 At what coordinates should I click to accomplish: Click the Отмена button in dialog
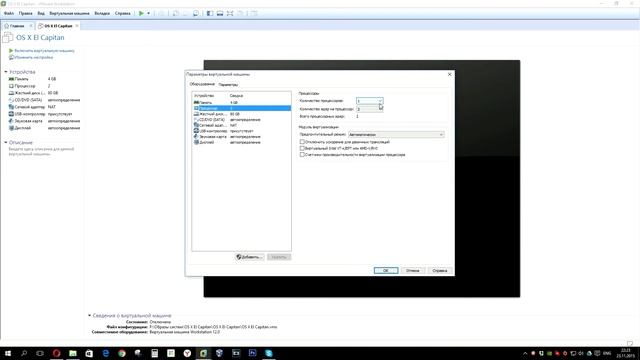(413, 271)
